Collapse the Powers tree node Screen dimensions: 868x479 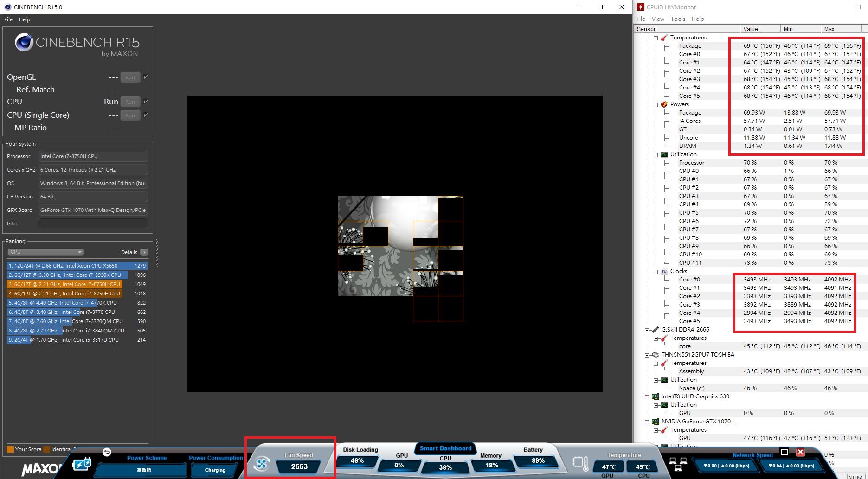coord(656,105)
